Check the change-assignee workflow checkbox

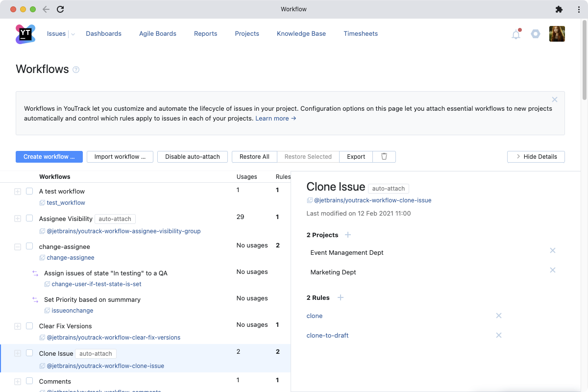click(29, 246)
